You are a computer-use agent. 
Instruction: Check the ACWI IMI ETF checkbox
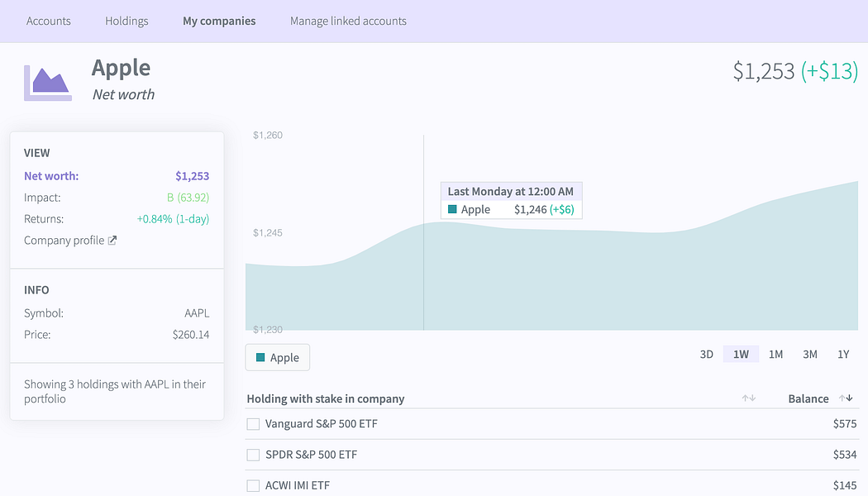click(x=253, y=485)
